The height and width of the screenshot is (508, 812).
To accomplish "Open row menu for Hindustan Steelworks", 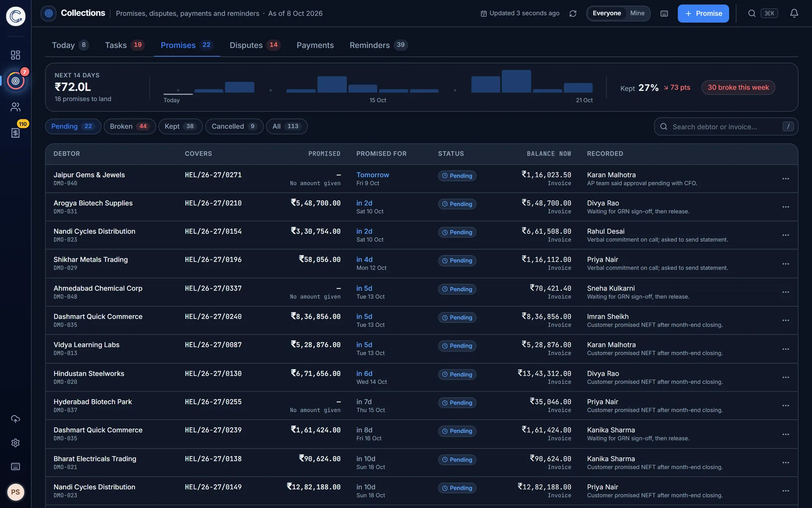I will [x=786, y=378].
